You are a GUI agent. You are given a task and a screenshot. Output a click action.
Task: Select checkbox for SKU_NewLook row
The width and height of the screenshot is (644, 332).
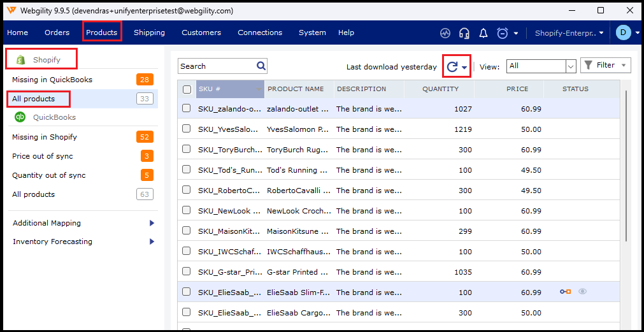pyautogui.click(x=187, y=210)
